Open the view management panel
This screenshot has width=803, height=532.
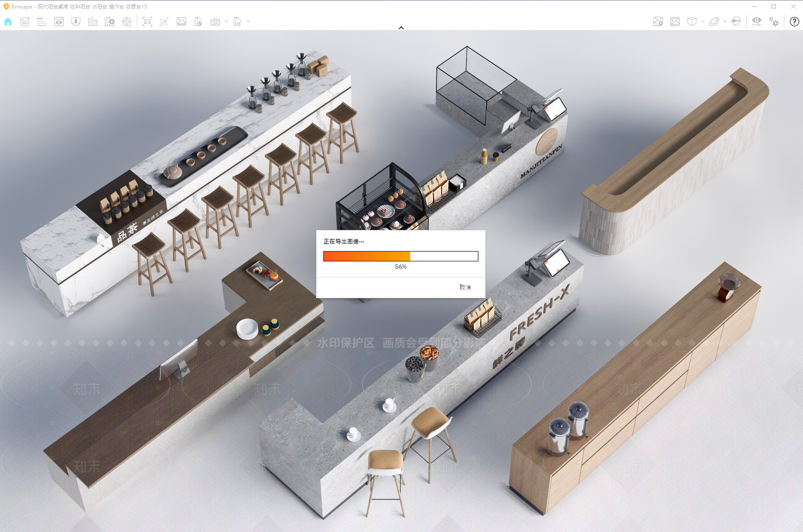click(59, 22)
